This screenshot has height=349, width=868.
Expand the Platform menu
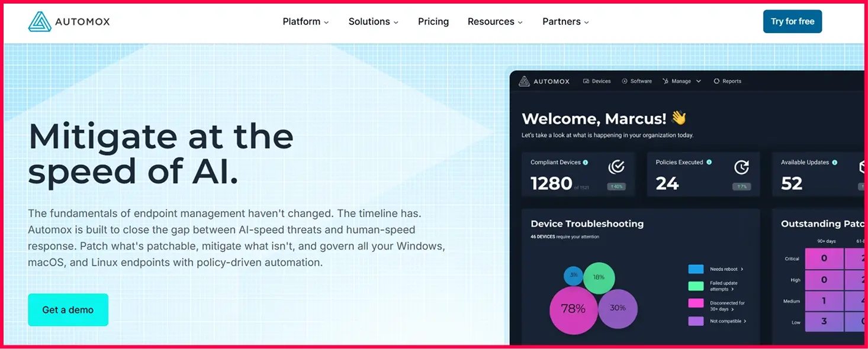(306, 21)
